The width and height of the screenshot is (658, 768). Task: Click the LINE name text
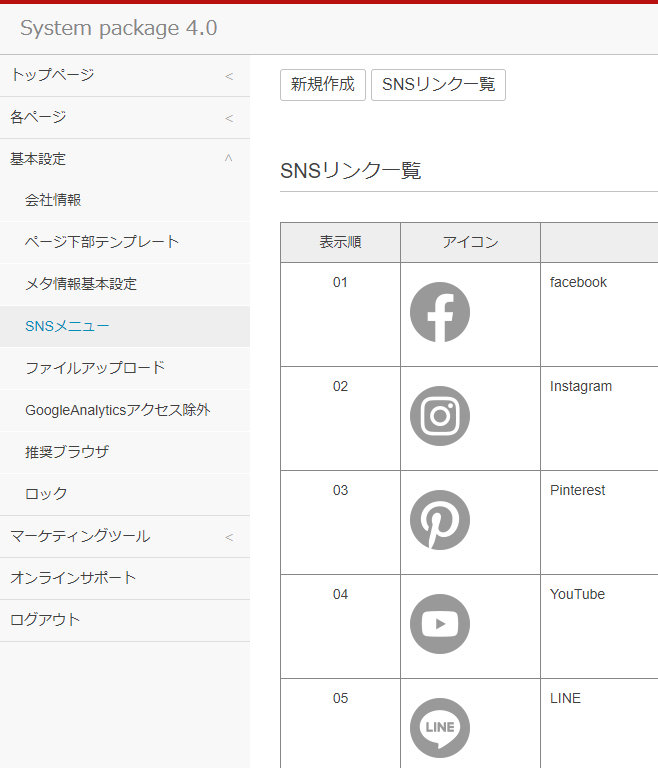click(565, 698)
